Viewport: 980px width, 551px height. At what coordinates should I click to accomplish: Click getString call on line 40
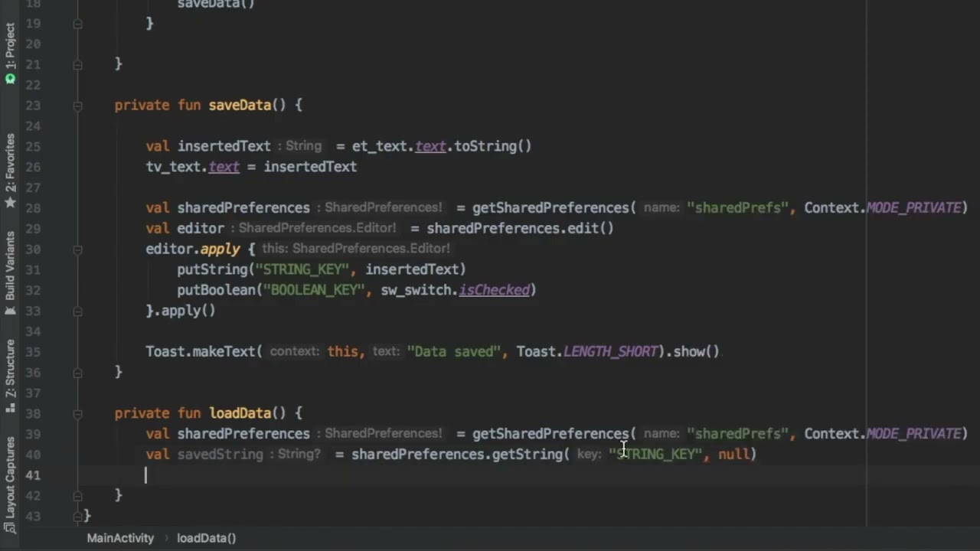[527, 455]
